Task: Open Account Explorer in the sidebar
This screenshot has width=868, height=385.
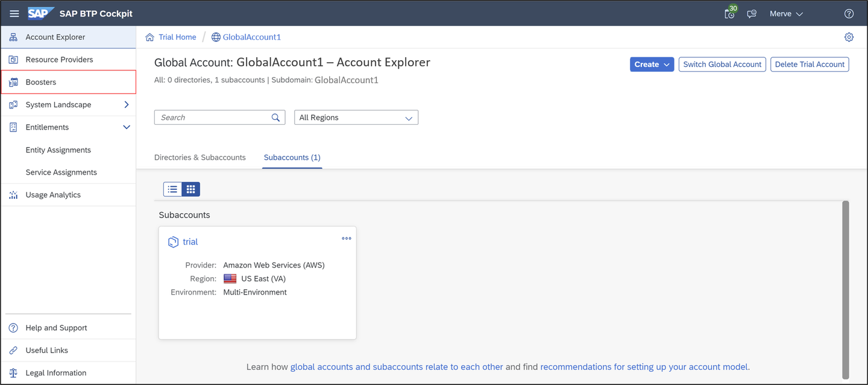Action: point(68,37)
